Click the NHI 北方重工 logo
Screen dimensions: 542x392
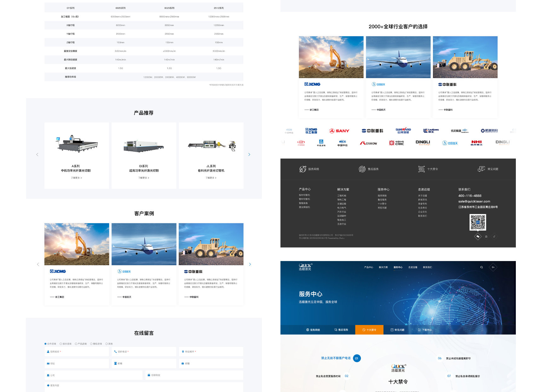tap(476, 143)
